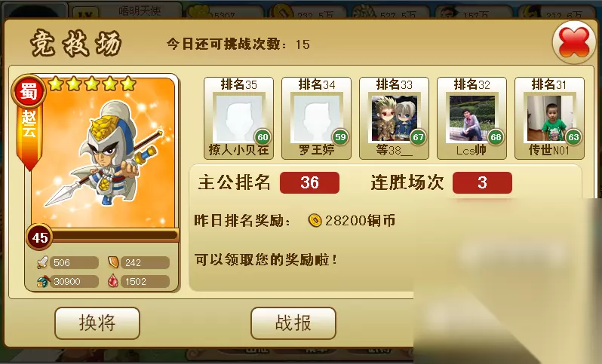The height and width of the screenshot is (364, 602).
Task: Click the level 45 badge
Action: click(39, 237)
